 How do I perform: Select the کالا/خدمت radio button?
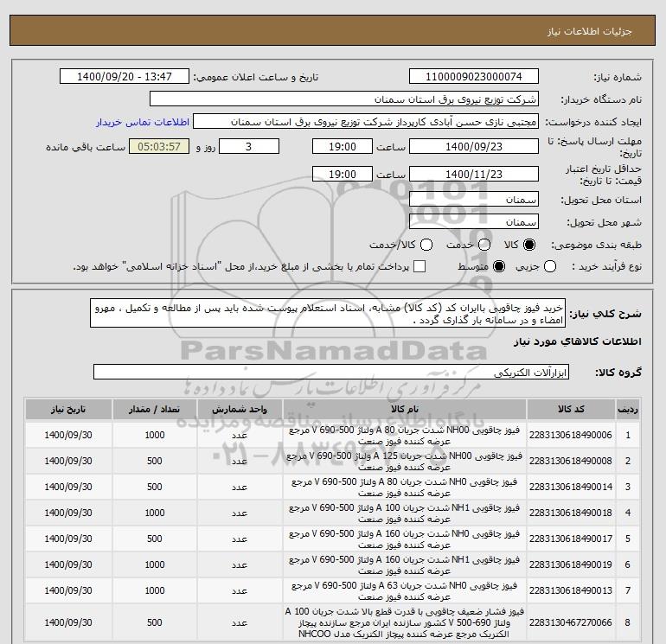426,245
